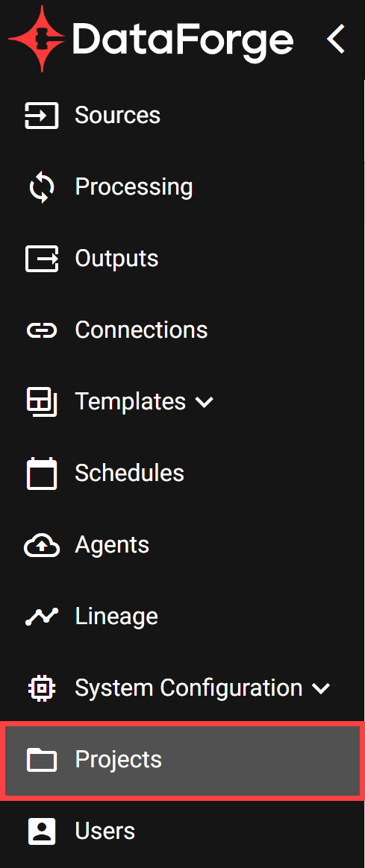Click the Connections chain link icon
The width and height of the screenshot is (365, 868).
tap(42, 330)
